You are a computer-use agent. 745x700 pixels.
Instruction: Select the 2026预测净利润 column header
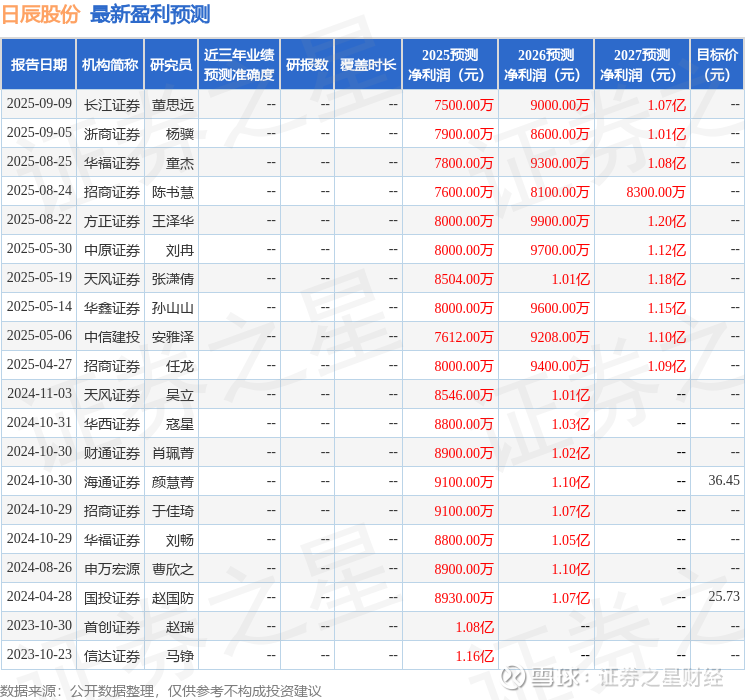pyautogui.click(x=546, y=64)
